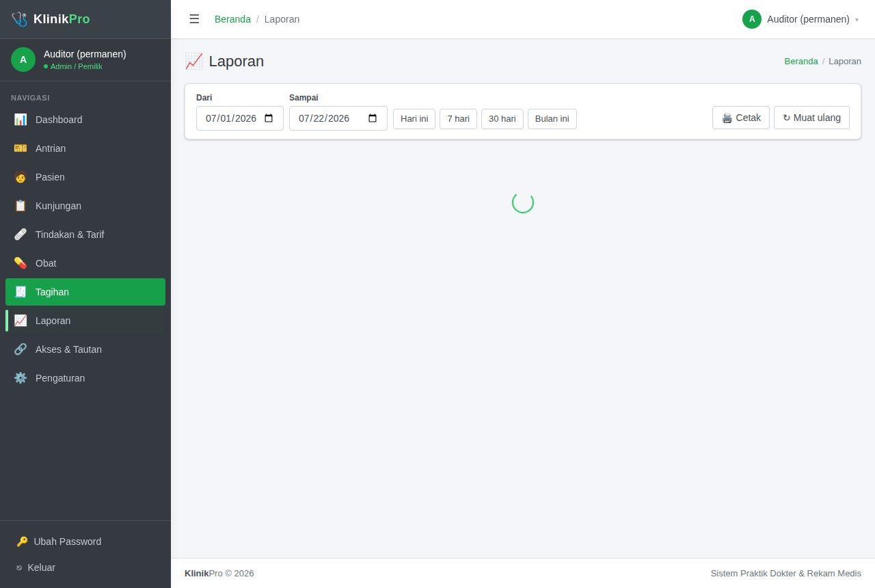Click the Antrian ticket icon
This screenshot has width=875, height=588.
click(21, 148)
